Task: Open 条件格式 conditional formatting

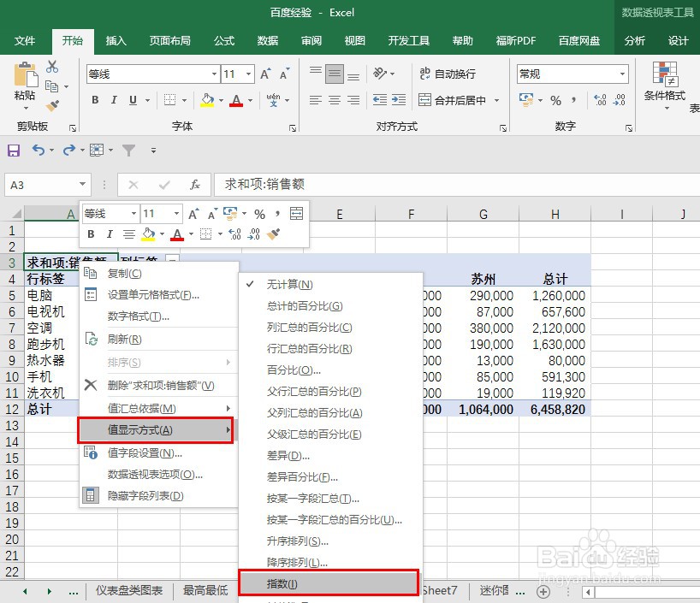Action: pos(665,86)
